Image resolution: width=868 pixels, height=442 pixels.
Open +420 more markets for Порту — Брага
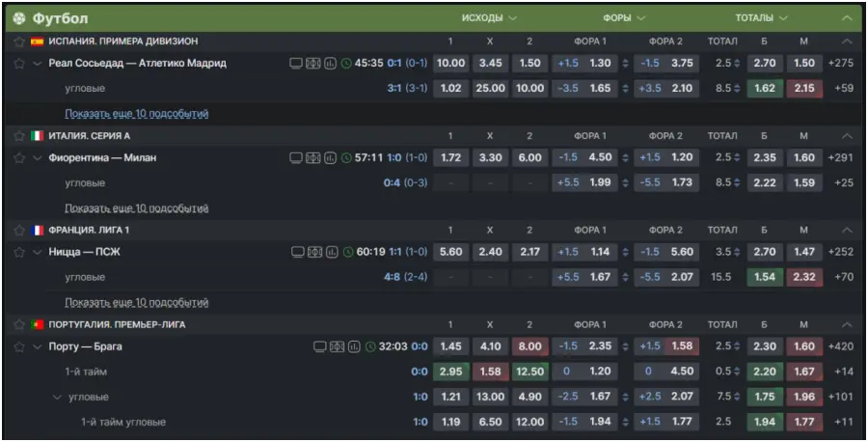click(x=841, y=346)
